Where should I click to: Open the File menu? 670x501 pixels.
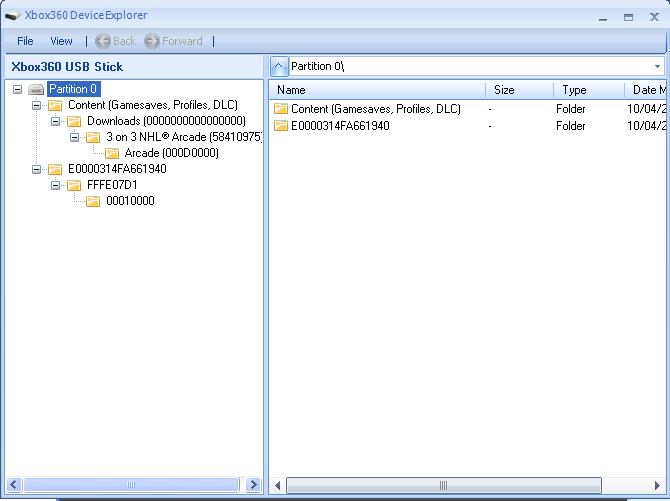[x=25, y=41]
